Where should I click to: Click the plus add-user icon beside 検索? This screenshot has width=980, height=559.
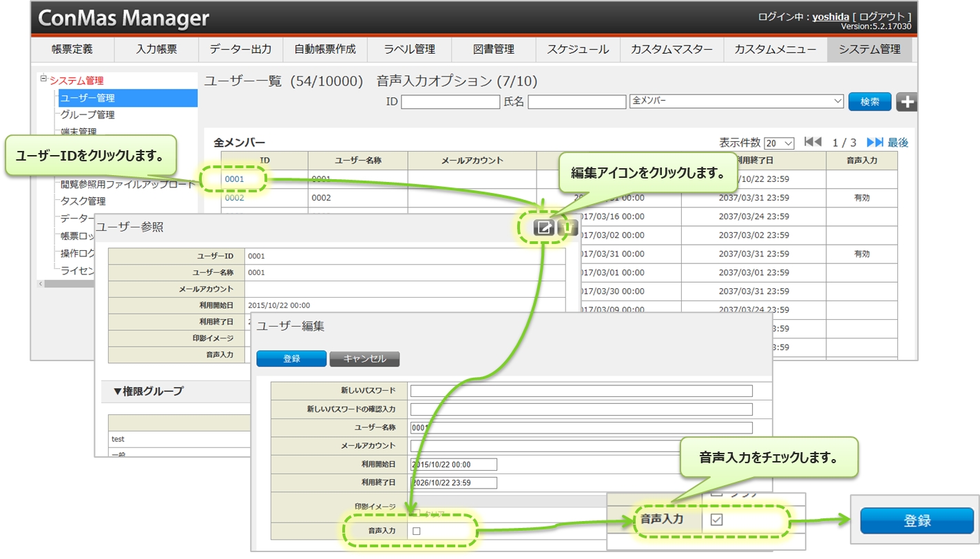pos(908,101)
